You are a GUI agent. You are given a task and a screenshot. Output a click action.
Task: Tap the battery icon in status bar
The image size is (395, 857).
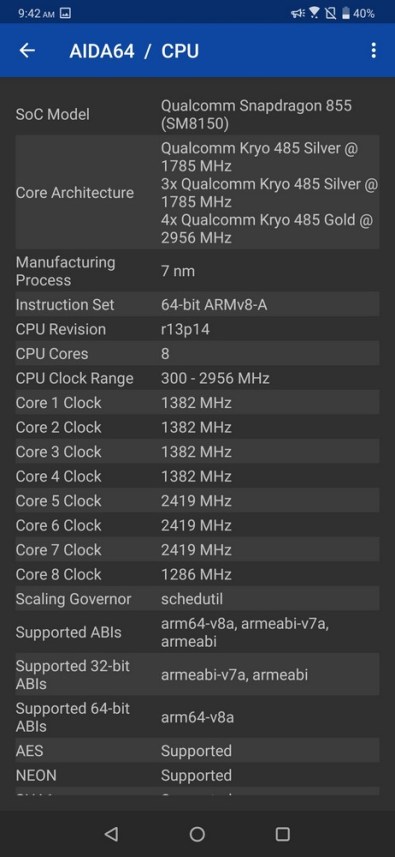[x=346, y=13]
